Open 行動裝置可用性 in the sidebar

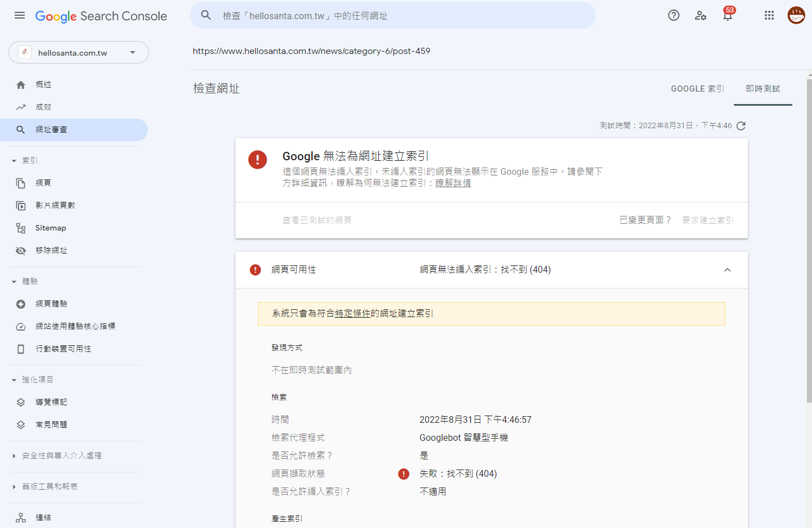point(74,349)
